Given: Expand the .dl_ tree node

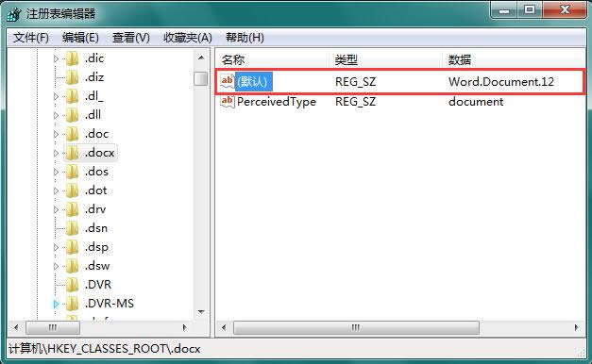Looking at the screenshot, I should [x=56, y=96].
